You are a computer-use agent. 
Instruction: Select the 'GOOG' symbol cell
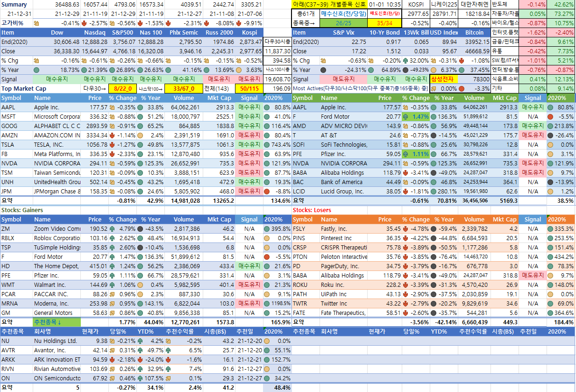pos(16,126)
